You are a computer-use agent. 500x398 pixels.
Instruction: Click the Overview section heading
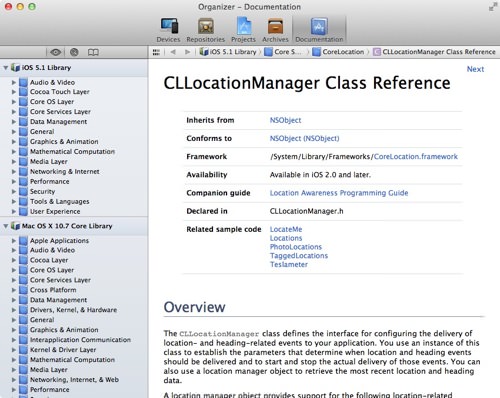tap(194, 307)
